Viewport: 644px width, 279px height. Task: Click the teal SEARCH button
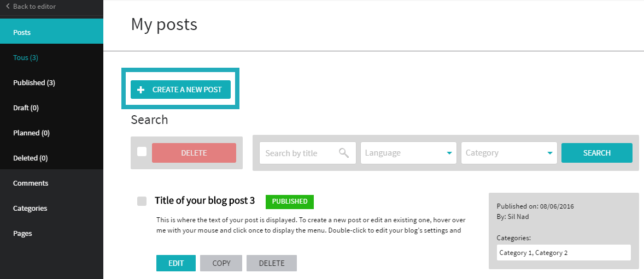pyautogui.click(x=597, y=153)
